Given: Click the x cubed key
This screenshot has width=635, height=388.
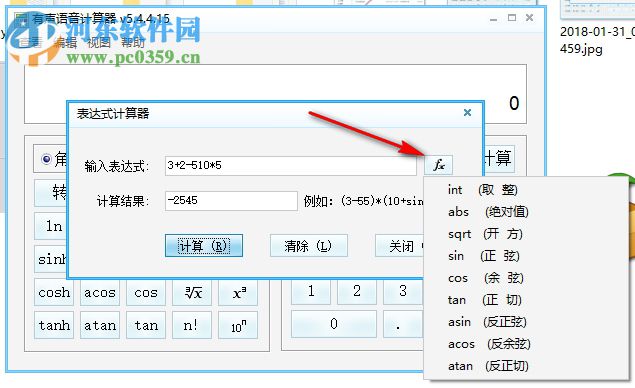Looking at the screenshot, I should (238, 292).
